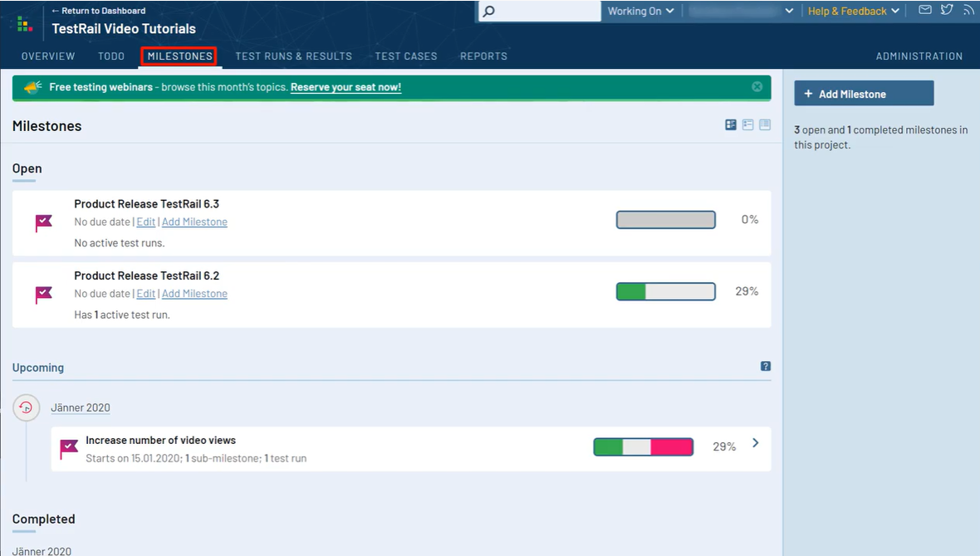Open the Test Runs & Results tab
The height and width of the screenshot is (556, 980).
[294, 56]
